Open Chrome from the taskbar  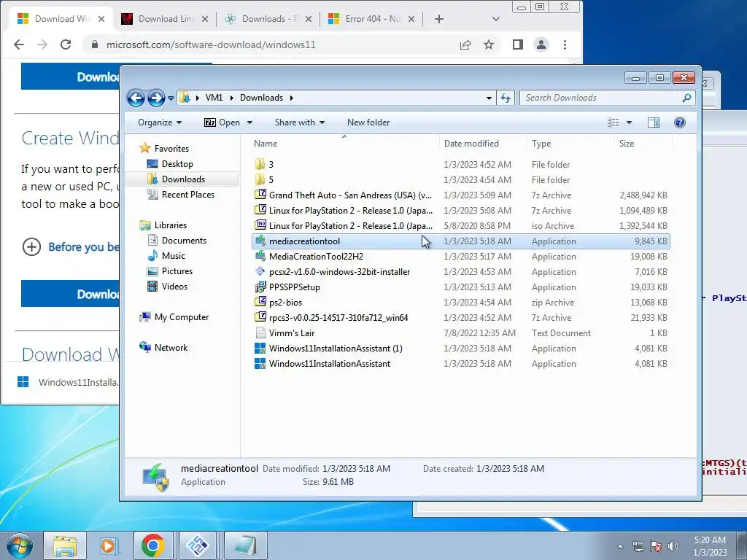pyautogui.click(x=153, y=545)
